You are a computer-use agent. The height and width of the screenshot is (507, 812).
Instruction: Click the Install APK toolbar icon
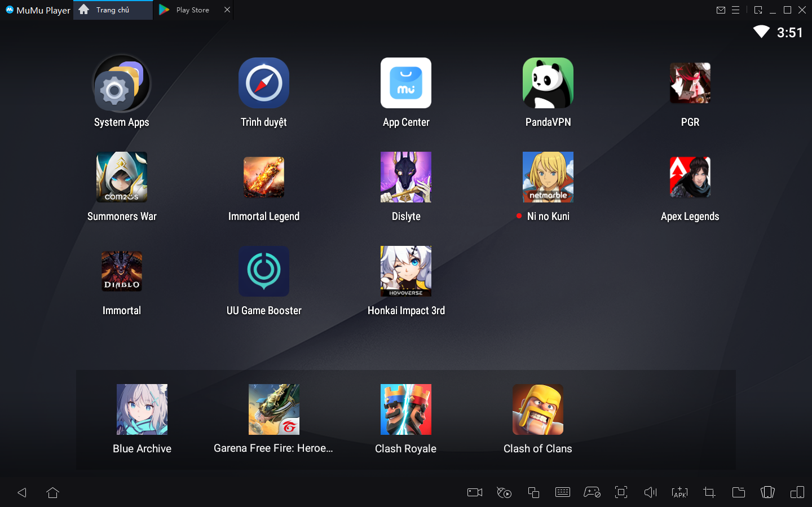coord(679,492)
